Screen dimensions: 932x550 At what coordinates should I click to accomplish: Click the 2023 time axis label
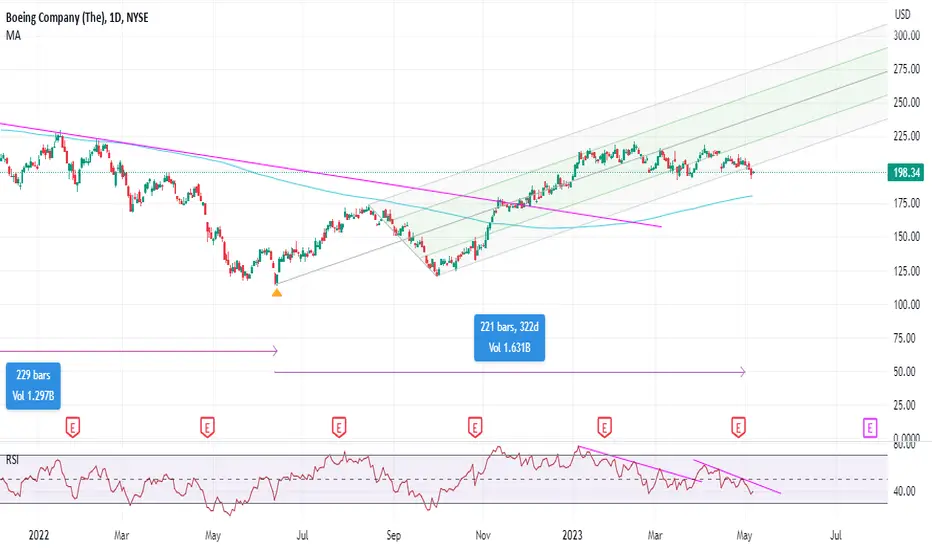(572, 535)
